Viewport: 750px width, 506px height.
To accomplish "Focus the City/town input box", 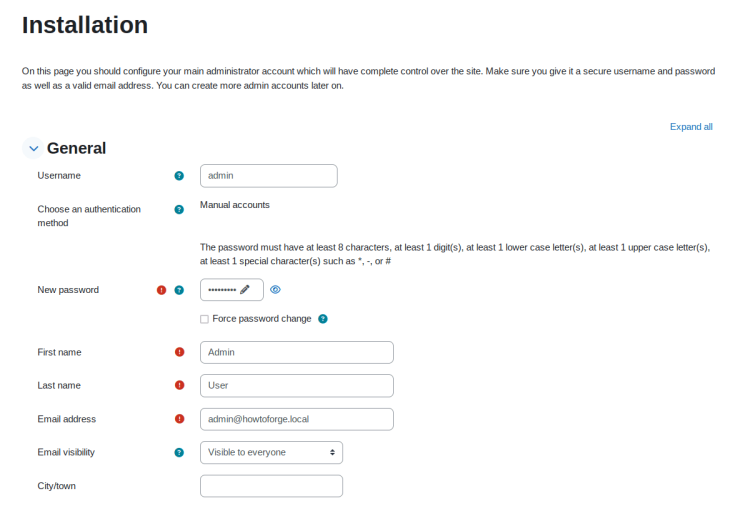I will 271,486.
